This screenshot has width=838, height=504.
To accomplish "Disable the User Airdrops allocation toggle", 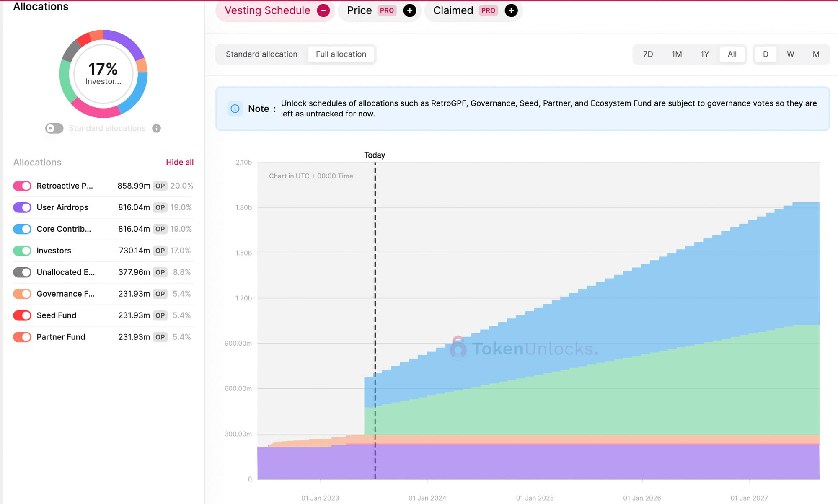I will [x=22, y=207].
